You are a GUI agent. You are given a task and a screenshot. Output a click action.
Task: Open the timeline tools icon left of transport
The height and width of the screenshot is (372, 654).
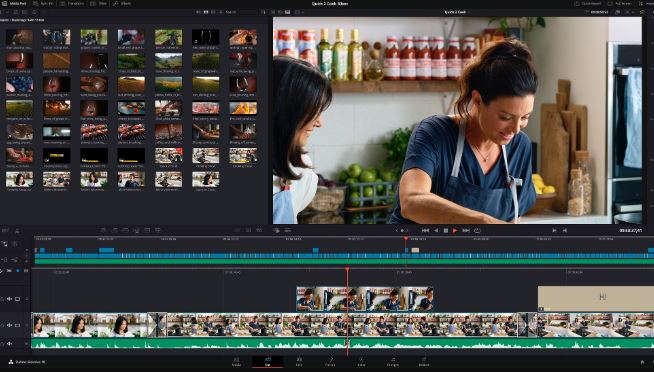tap(276, 230)
